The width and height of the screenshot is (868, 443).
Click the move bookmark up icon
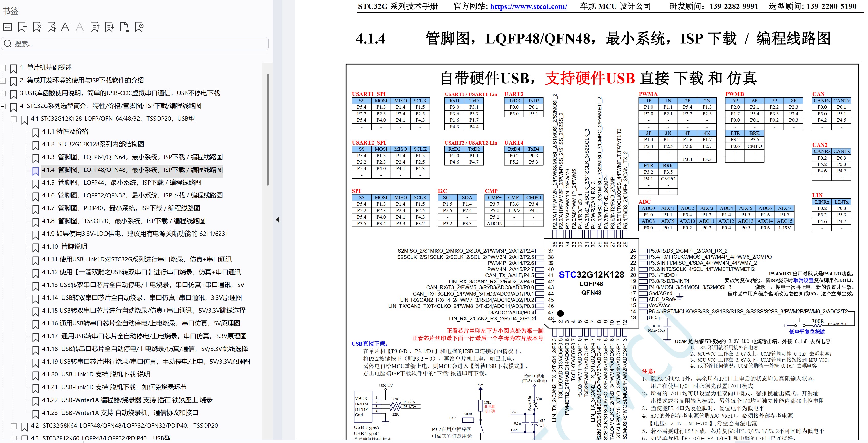point(95,27)
